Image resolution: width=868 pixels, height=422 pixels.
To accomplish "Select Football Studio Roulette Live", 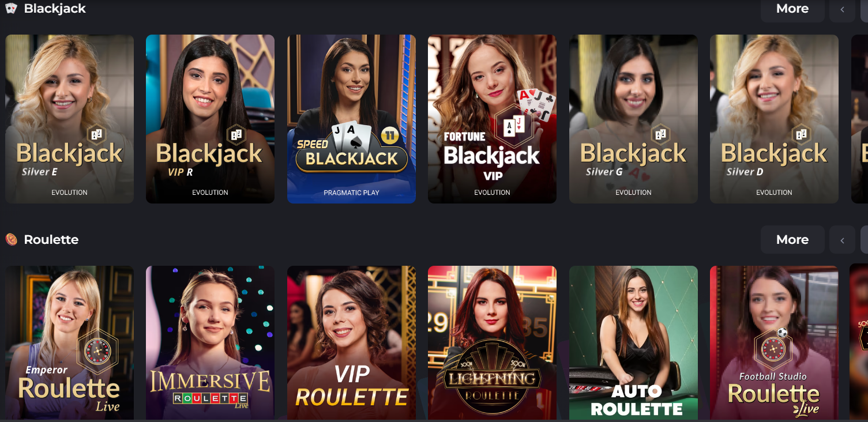I will tap(774, 342).
